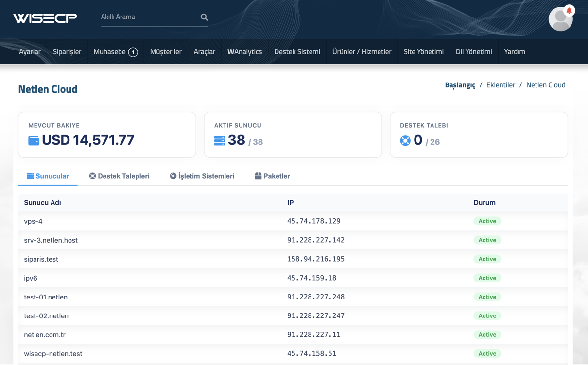Open the Destek Sistemi menu

pos(297,51)
